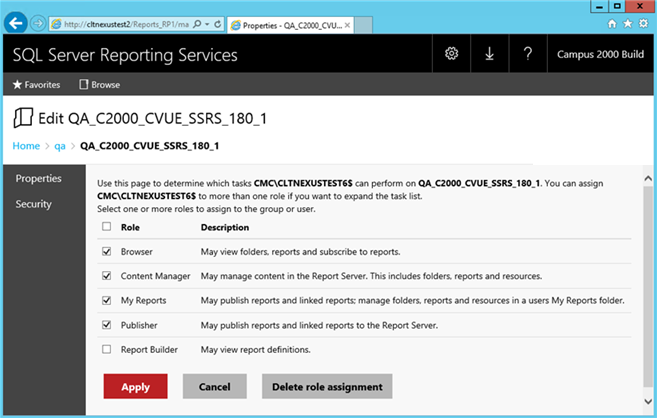Click the vertical scrollbar thumb
Viewport: 657px width, 418px height.
coord(648,287)
